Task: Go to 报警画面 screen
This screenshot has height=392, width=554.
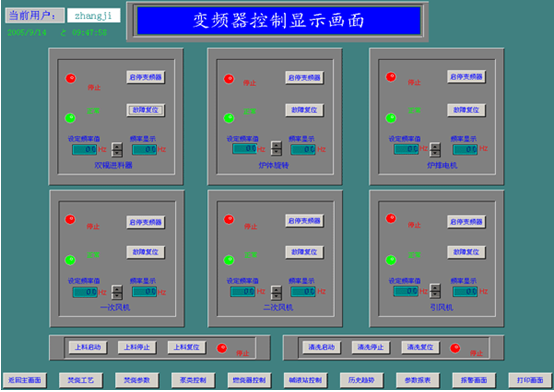Action: (474, 380)
